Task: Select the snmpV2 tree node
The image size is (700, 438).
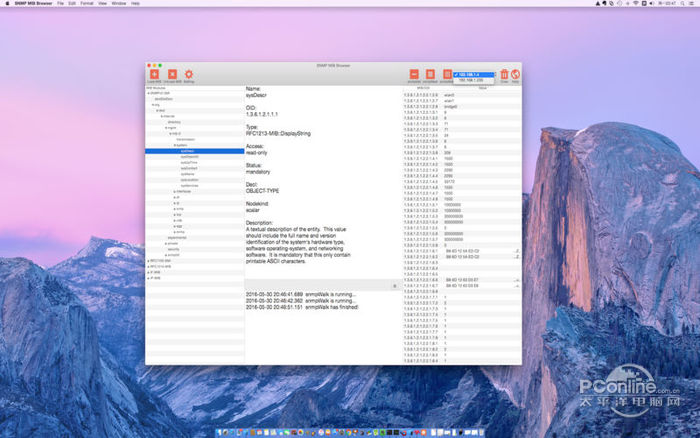Action: point(173,255)
